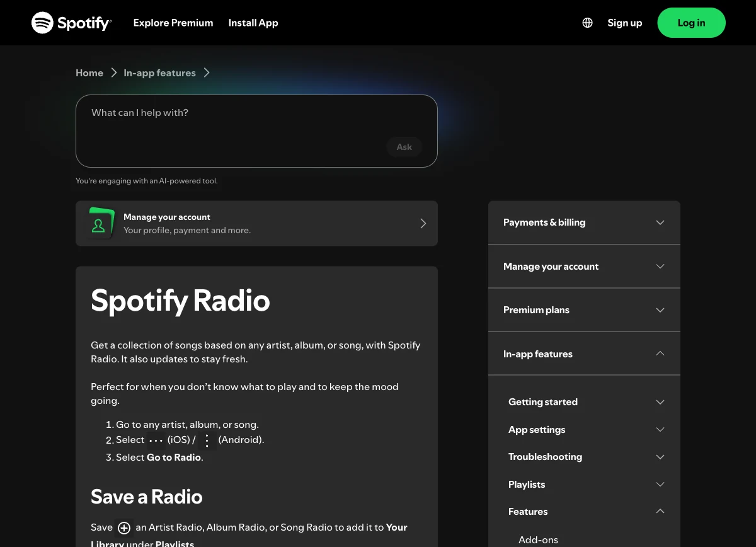Expand Playlists subsection

pos(587,485)
